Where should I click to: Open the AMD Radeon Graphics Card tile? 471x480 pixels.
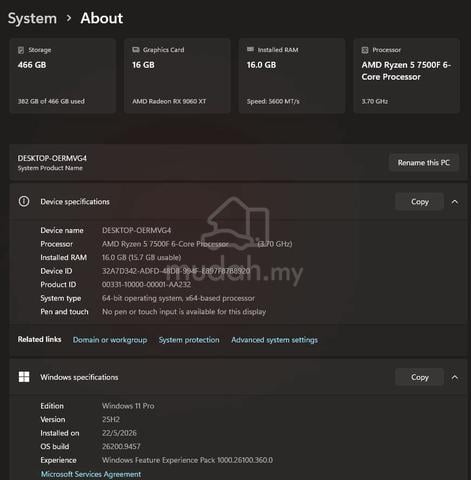[x=177, y=76]
